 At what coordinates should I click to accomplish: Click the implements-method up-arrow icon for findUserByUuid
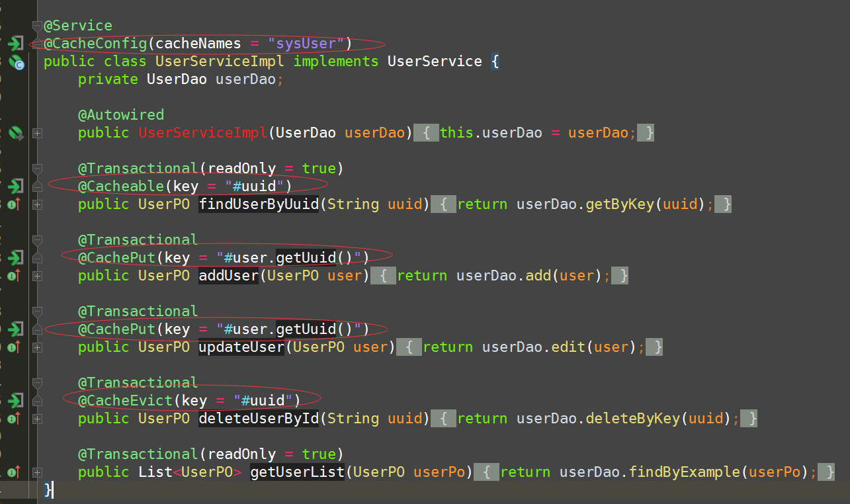[x=13, y=205]
